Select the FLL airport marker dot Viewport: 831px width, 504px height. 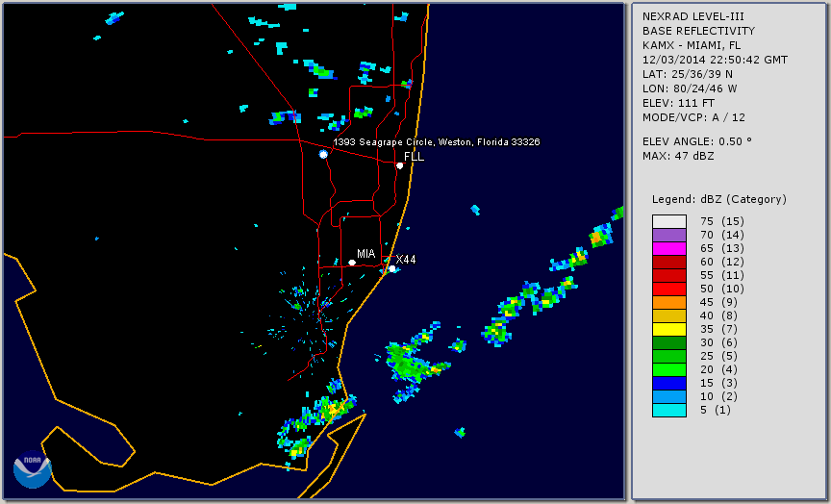(399, 165)
